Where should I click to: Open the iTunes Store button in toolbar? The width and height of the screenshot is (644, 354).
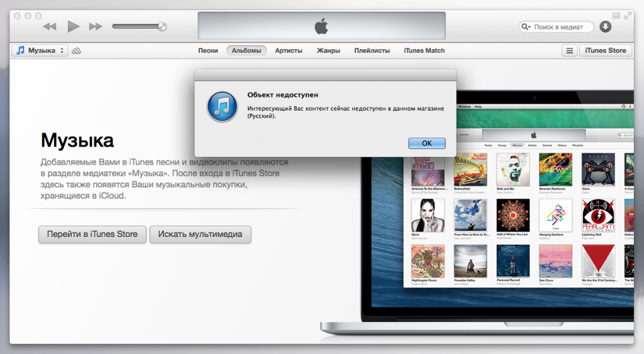tap(606, 50)
